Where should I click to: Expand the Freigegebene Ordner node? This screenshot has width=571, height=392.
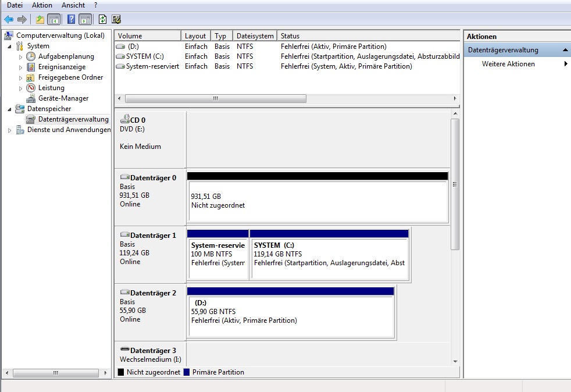[x=20, y=78]
